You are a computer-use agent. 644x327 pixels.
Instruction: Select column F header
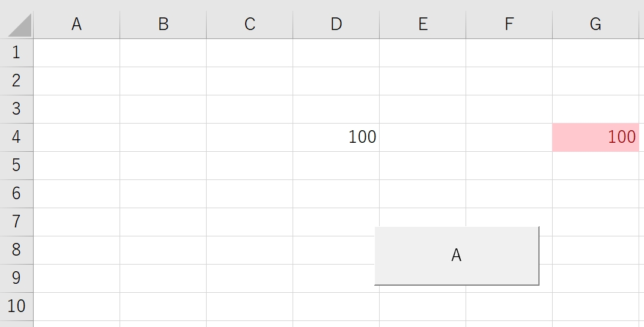[509, 25]
